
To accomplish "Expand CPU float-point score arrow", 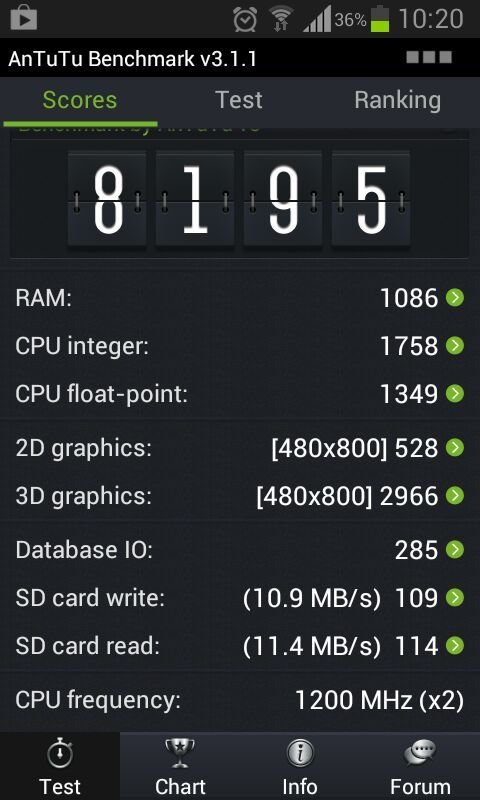I will pyautogui.click(x=454, y=393).
